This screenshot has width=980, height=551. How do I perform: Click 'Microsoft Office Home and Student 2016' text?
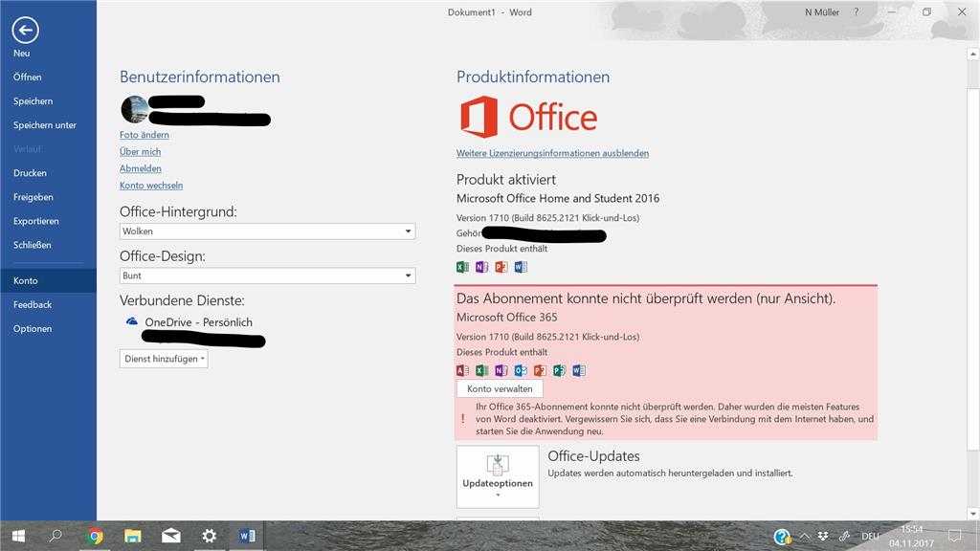[x=558, y=199]
